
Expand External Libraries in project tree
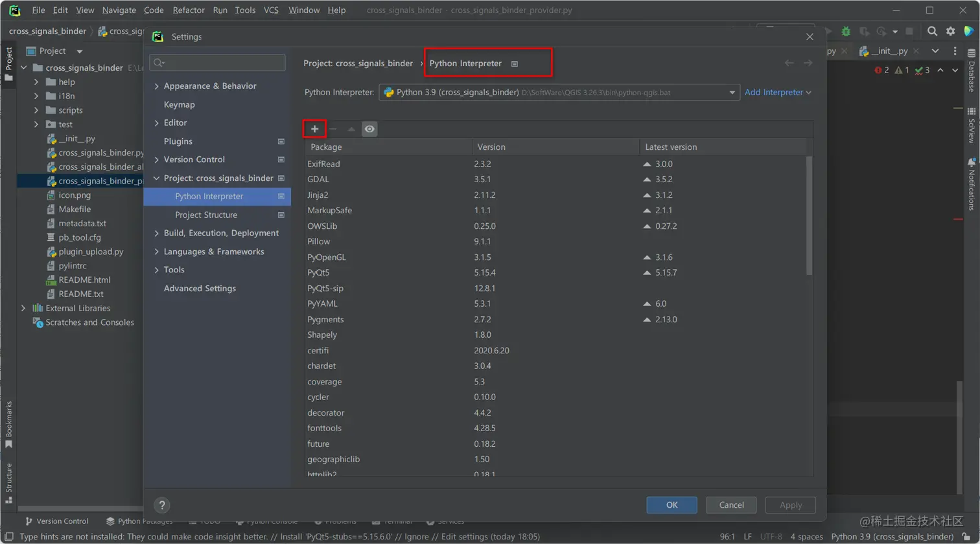click(23, 308)
